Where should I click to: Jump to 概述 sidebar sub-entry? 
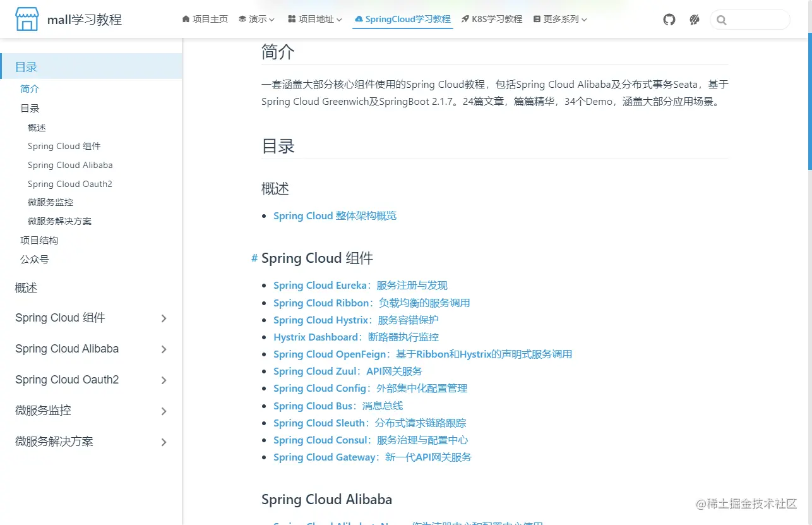(37, 128)
